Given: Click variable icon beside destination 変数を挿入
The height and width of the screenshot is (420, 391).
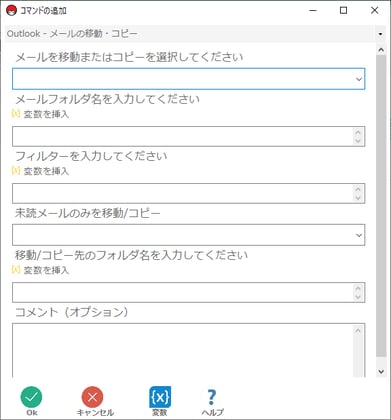Looking at the screenshot, I should (16, 269).
